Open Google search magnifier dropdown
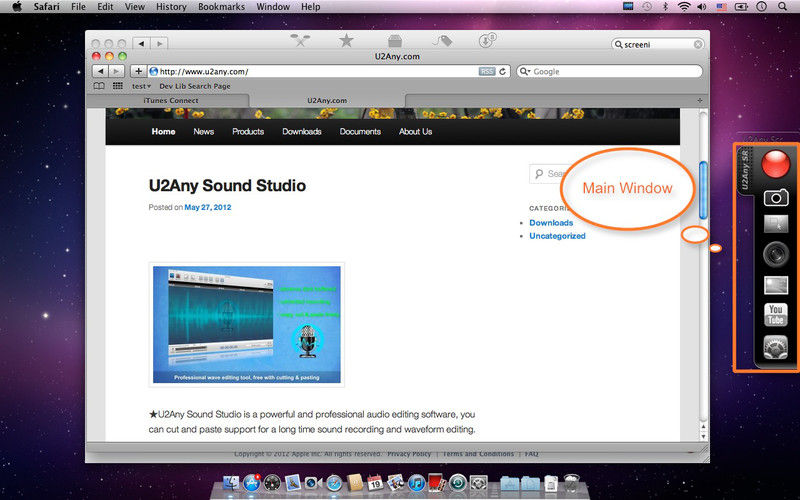Viewport: 800px width, 500px height. click(x=524, y=71)
